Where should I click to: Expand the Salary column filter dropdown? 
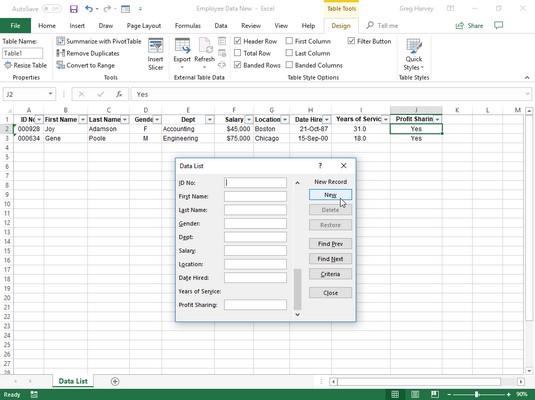tap(249, 119)
